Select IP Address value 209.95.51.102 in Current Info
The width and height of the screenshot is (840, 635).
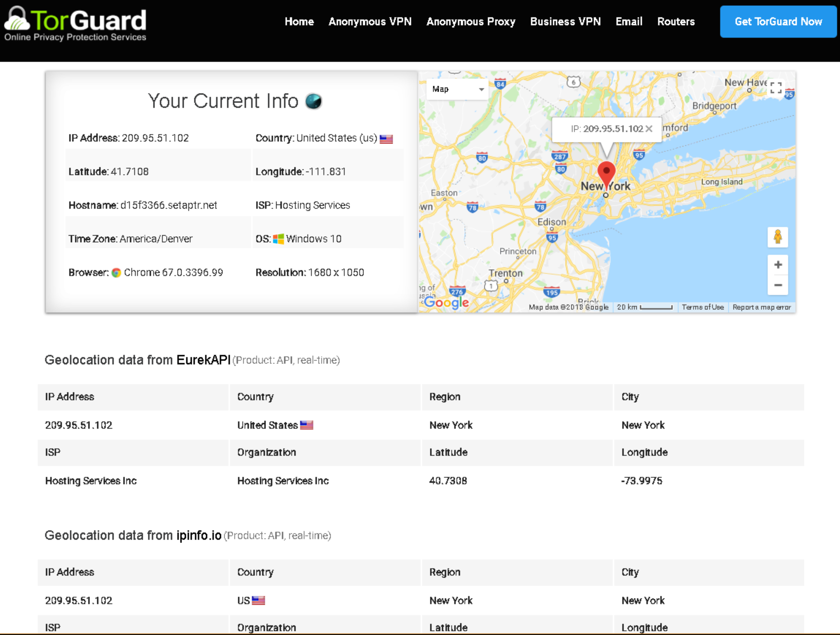155,138
